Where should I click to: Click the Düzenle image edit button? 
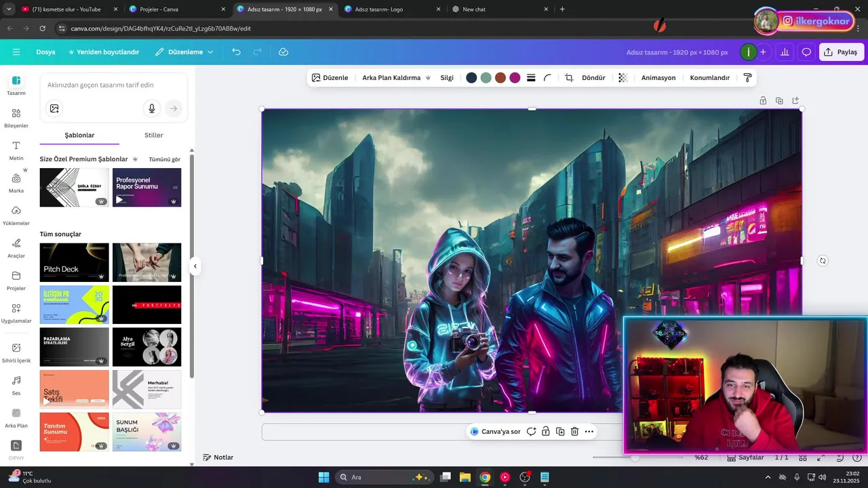click(330, 78)
